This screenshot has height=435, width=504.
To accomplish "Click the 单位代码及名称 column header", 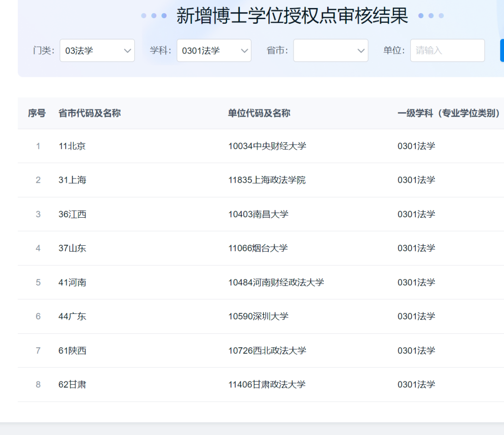I will click(259, 113).
